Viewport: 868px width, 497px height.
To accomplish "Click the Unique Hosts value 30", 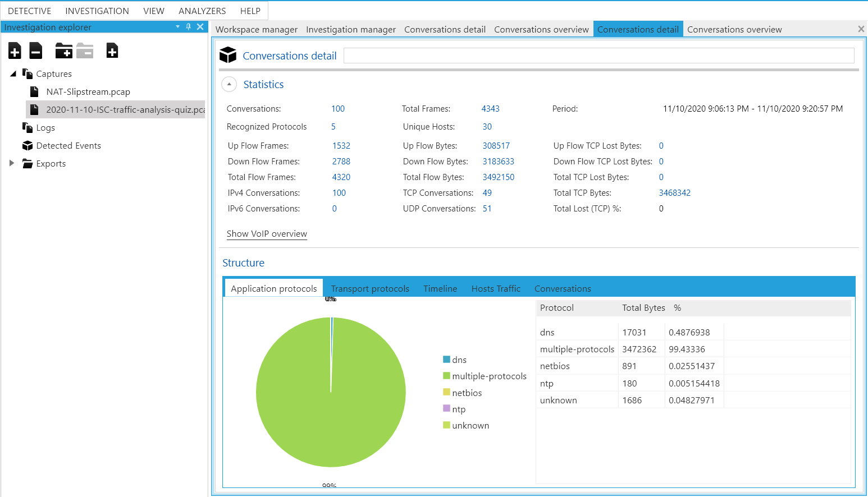I will (x=487, y=127).
